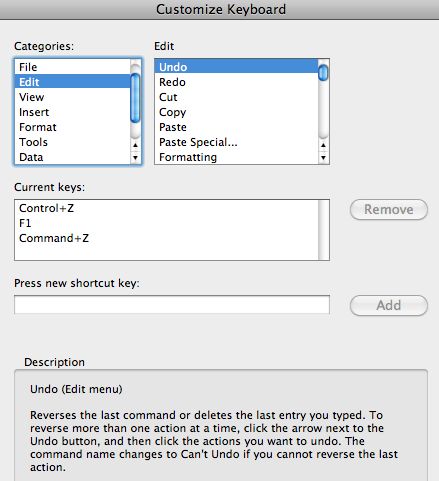Click the Edit commands list scroll down arrow

323,157
